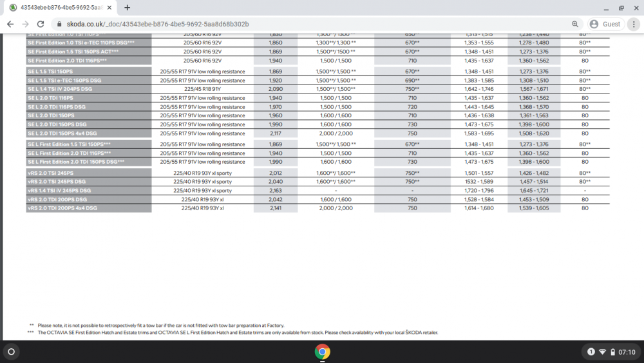Click tyre size 225/45 R18 91Y
This screenshot has width=644, height=363.
[x=202, y=89]
